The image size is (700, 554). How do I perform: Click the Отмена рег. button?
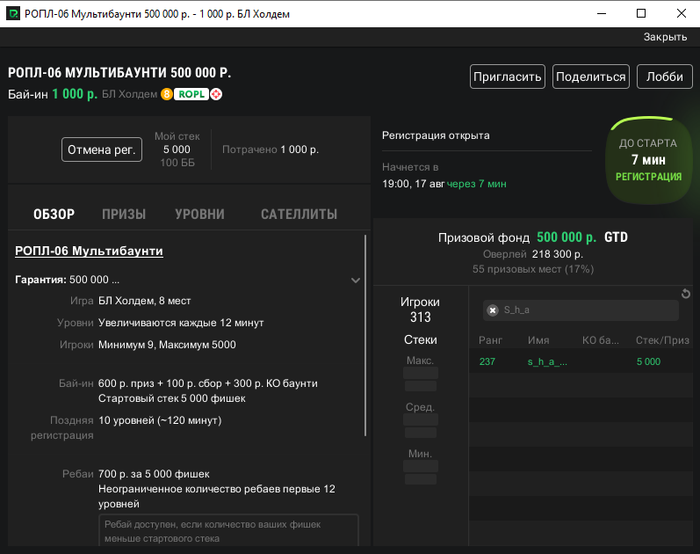[x=102, y=150]
